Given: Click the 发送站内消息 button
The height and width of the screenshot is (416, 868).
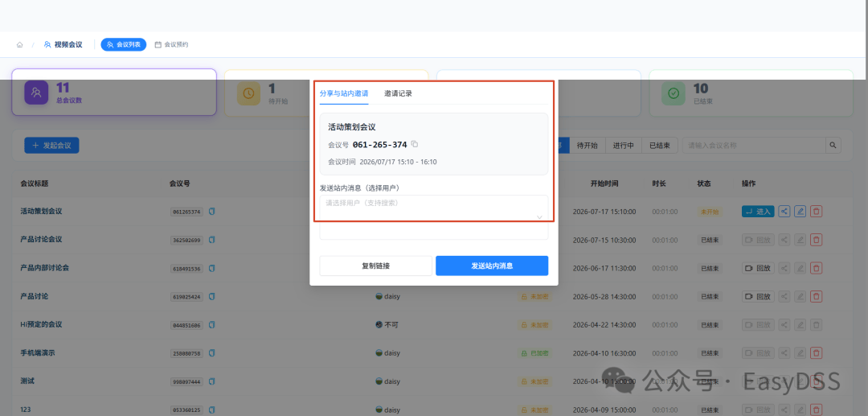Looking at the screenshot, I should (492, 266).
